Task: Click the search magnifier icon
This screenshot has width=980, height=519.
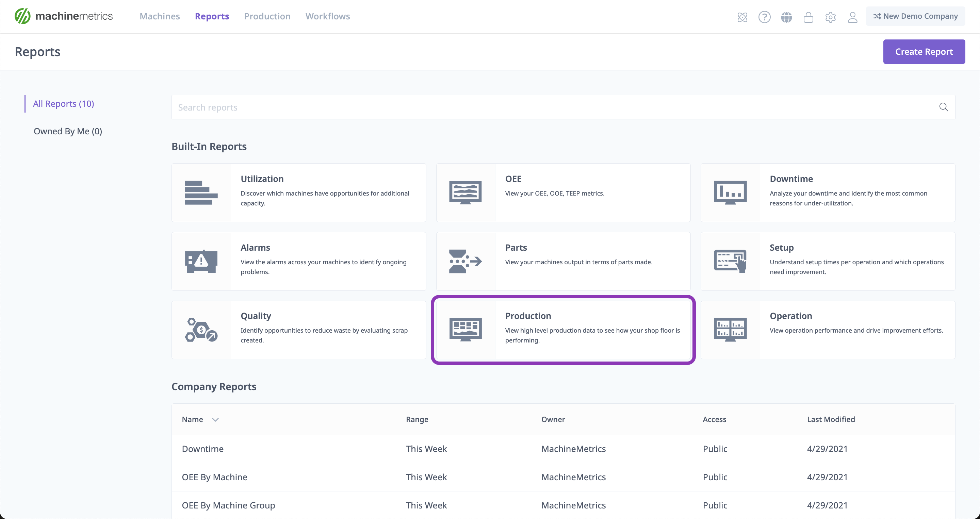Action: point(944,107)
